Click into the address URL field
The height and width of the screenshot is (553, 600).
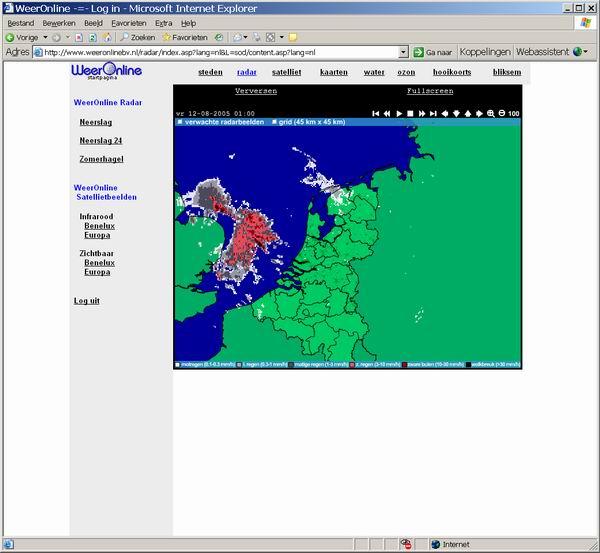[x=221, y=52]
